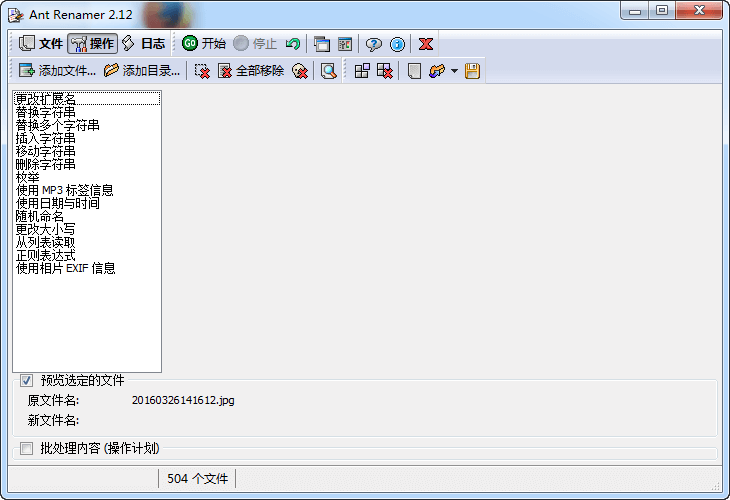Switch to the 日志 (Log) tab
The image size is (730, 500).
point(143,44)
